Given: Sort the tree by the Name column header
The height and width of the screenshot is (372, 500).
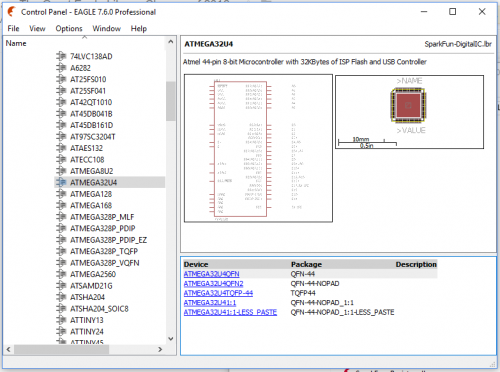Looking at the screenshot, I should 16,43.
